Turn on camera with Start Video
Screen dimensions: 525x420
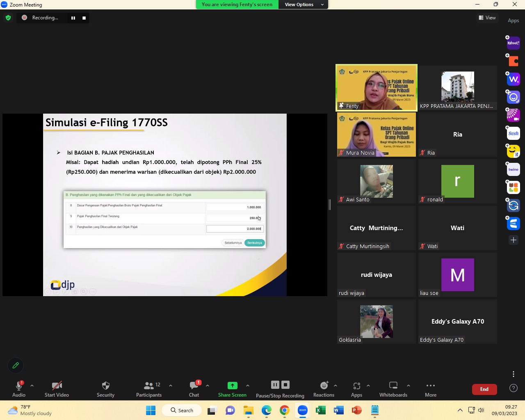pos(57,389)
